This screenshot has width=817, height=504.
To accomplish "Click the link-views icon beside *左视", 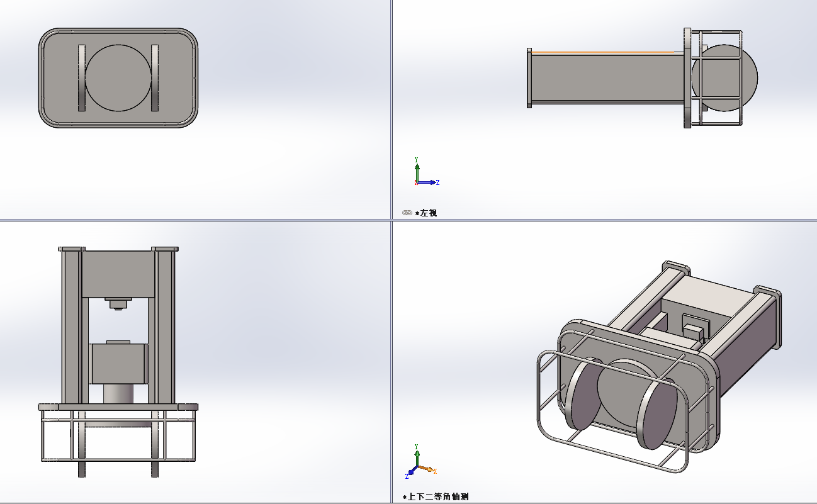I will [x=407, y=213].
